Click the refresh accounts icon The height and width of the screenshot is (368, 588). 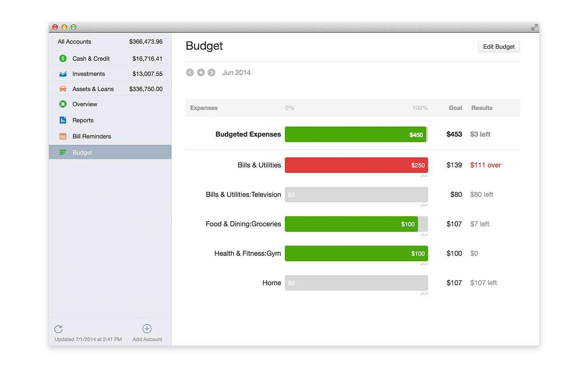coord(58,329)
